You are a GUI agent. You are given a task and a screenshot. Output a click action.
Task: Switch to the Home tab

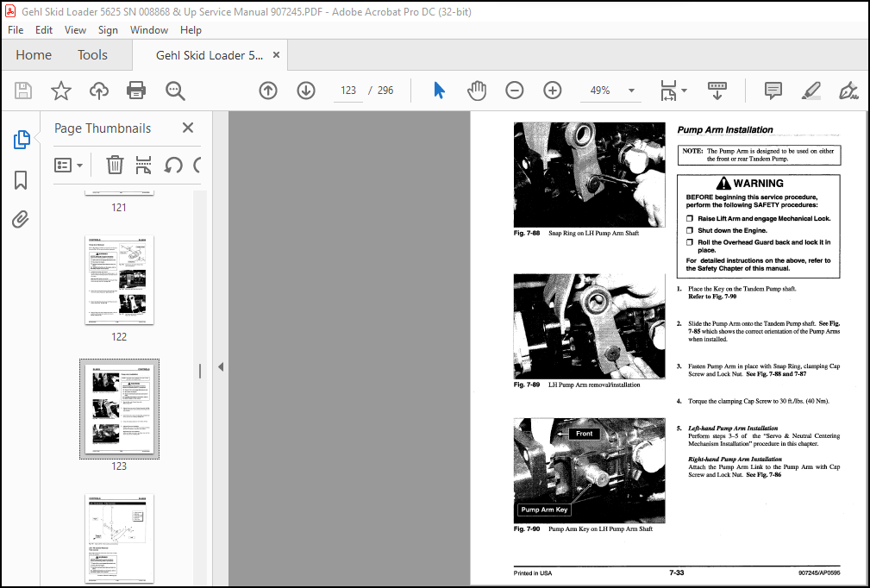(x=34, y=55)
